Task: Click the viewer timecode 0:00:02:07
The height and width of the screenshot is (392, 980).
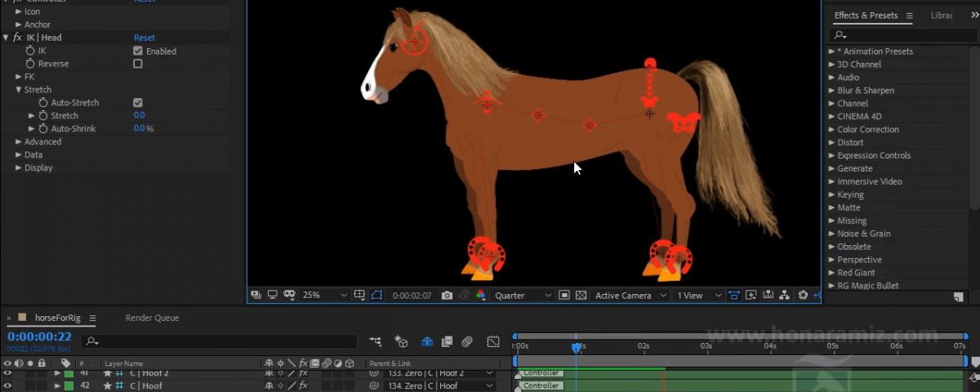Action: [x=412, y=296]
